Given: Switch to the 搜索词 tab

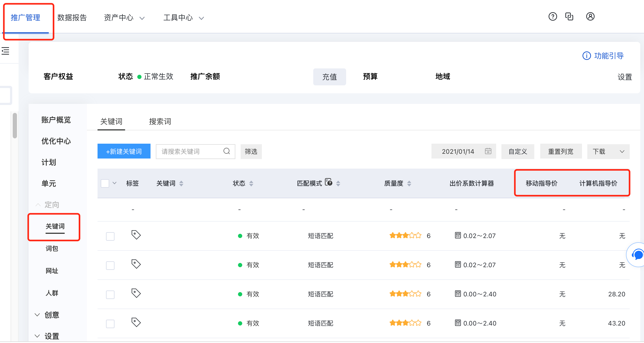Looking at the screenshot, I should pos(160,121).
